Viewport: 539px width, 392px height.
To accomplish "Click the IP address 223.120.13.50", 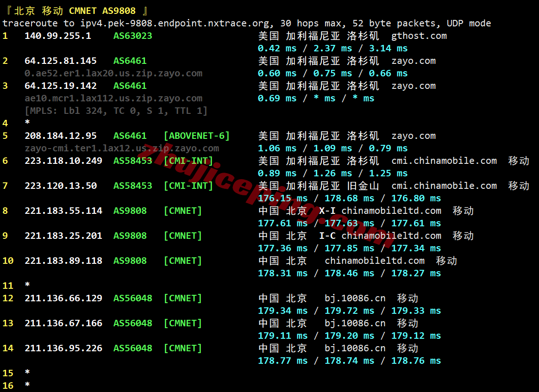I will coord(61,186).
